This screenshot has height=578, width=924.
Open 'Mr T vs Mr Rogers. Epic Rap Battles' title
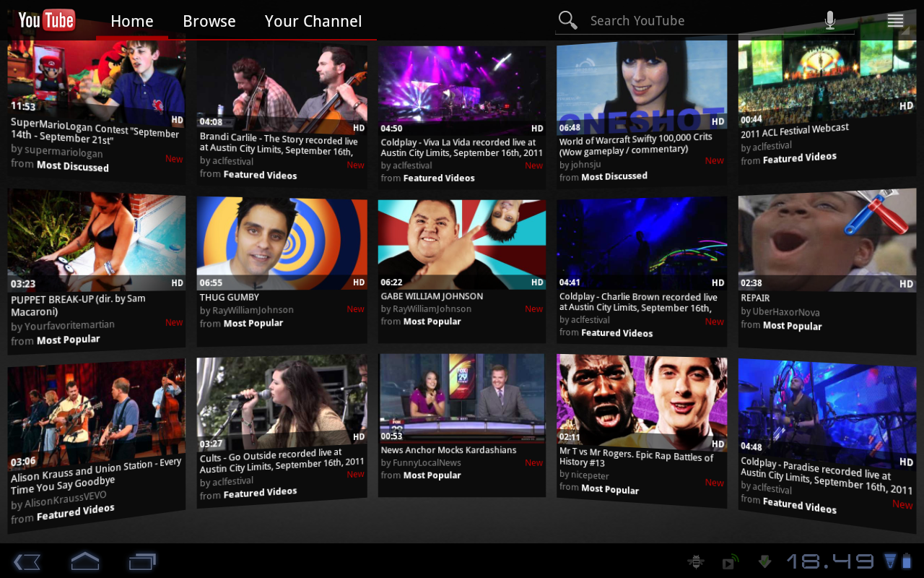636,458
